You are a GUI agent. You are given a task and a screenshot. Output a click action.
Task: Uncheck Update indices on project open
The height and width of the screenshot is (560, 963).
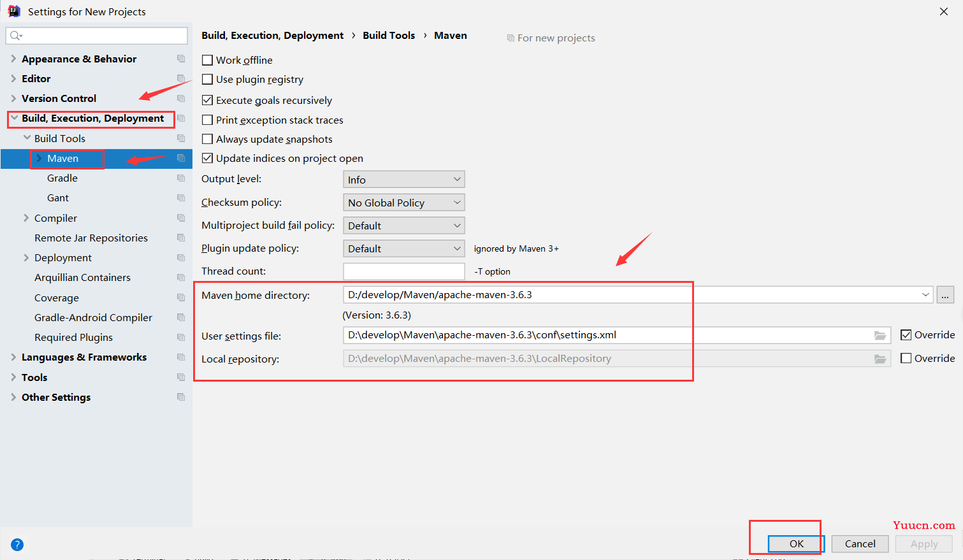[207, 158]
